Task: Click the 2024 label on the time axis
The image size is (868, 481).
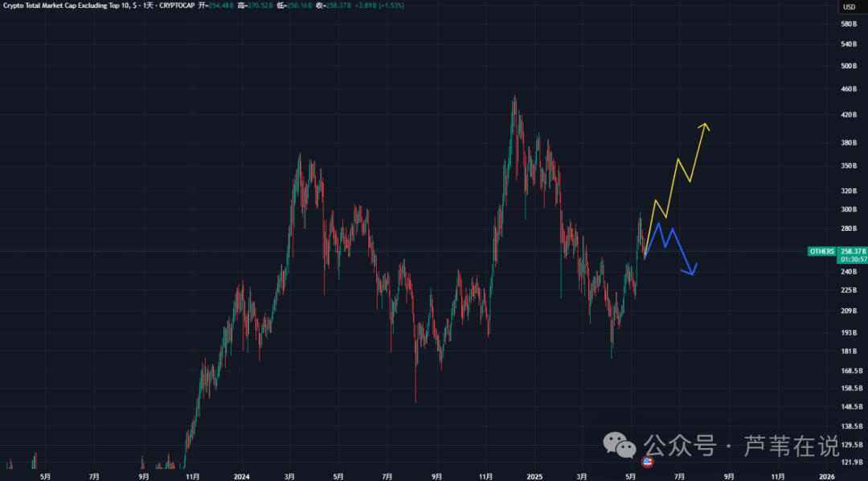Action: click(x=241, y=475)
